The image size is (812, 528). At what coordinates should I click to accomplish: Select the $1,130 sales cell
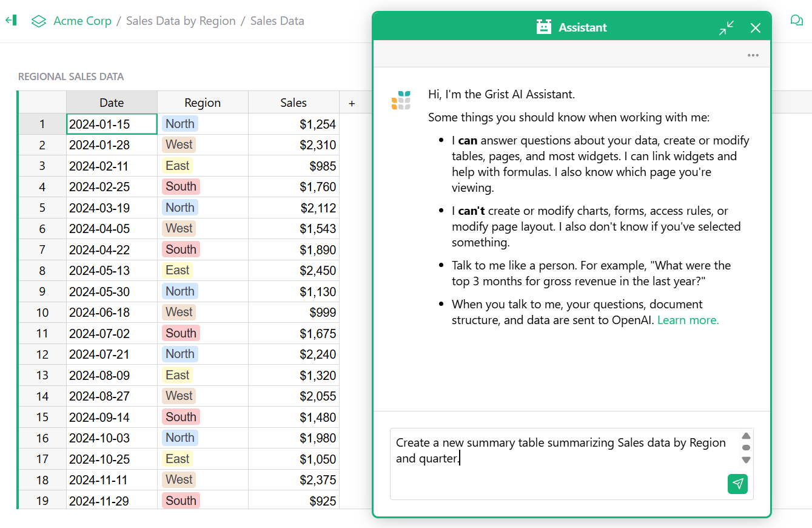pos(294,291)
